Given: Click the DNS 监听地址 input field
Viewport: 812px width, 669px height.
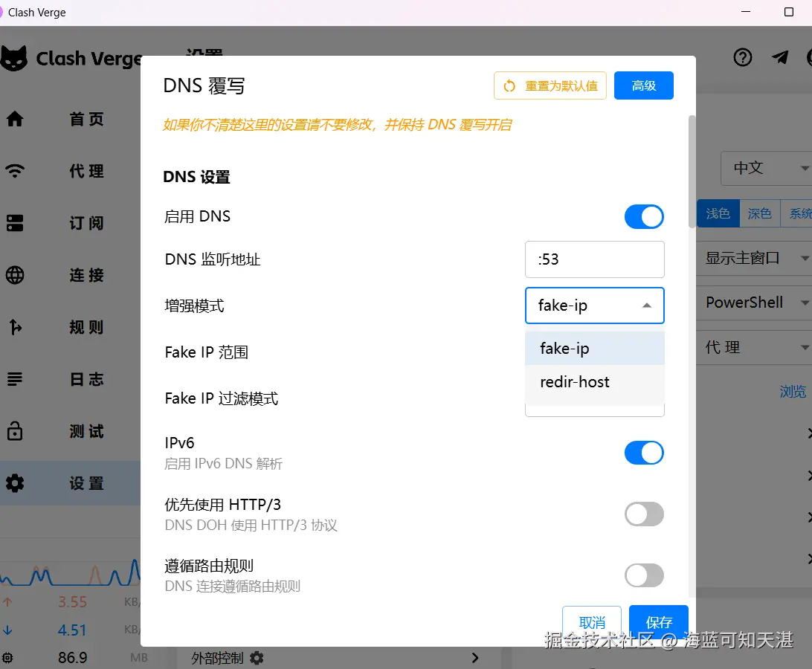Looking at the screenshot, I should coord(594,259).
